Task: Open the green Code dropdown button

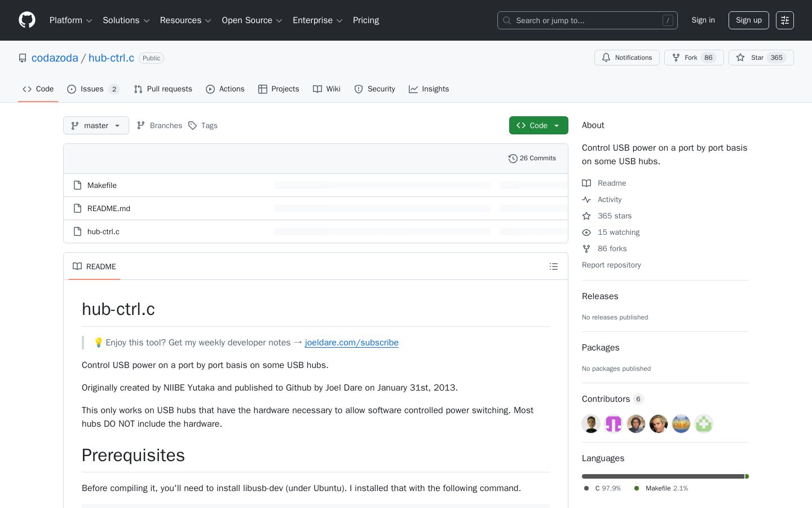Action: pos(539,125)
